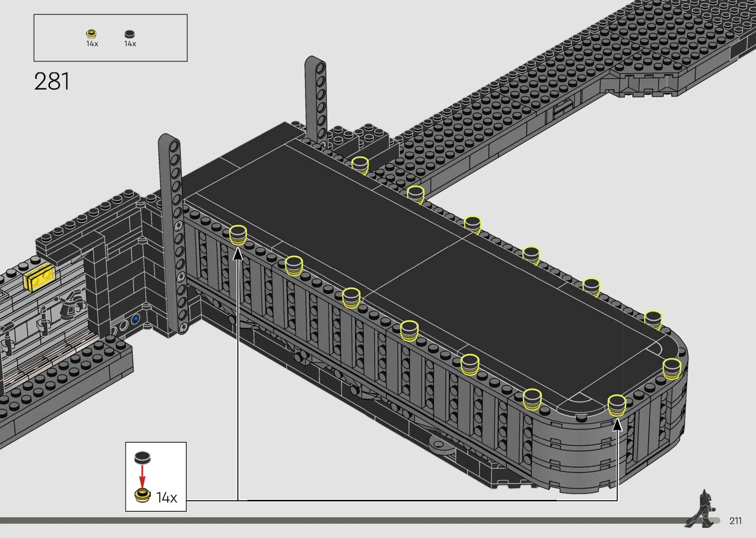This screenshot has width=756, height=538.
Task: Click the step number 281
Action: tap(52, 81)
